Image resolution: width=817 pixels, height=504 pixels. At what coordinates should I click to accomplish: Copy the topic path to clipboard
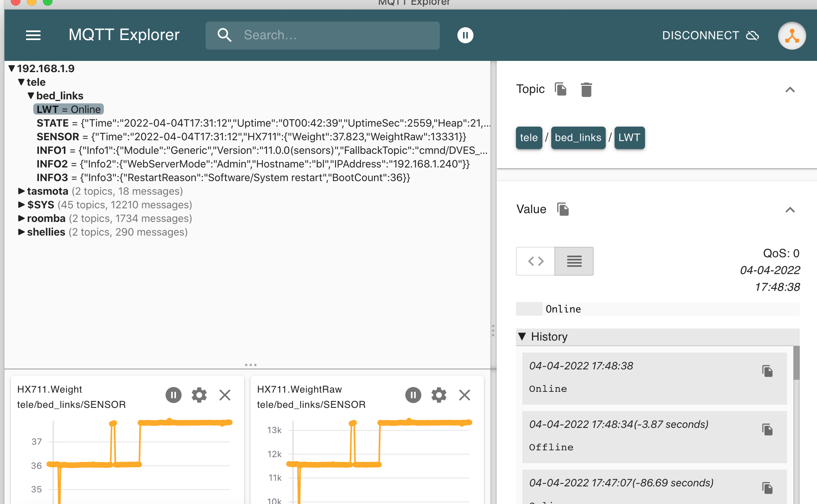point(560,89)
